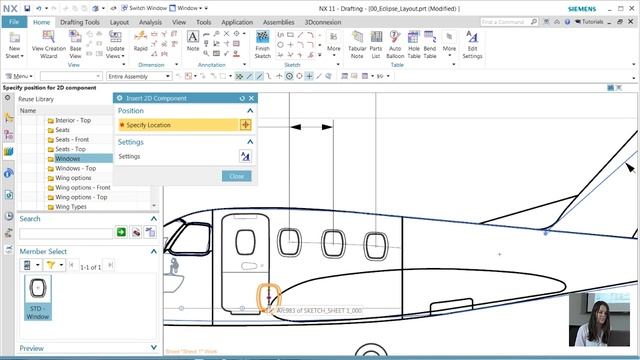Screen dimensions: 640x360
Task: Switch to the Drafting Tools tab
Action: pos(80,22)
